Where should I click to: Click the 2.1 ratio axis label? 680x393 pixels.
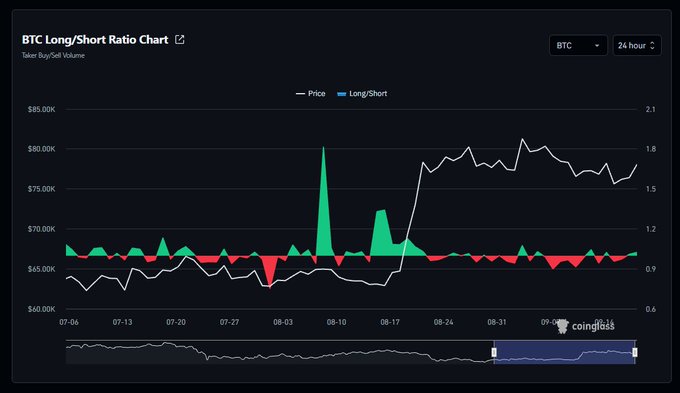[x=651, y=109]
